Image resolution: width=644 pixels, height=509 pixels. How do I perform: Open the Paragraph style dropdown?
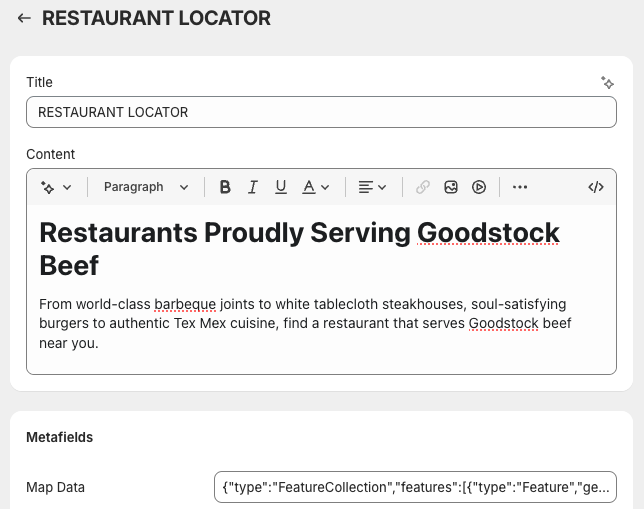[146, 187]
